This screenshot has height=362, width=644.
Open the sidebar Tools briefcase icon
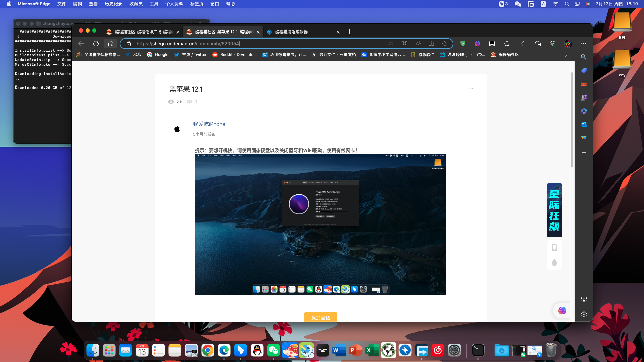[x=584, y=84]
